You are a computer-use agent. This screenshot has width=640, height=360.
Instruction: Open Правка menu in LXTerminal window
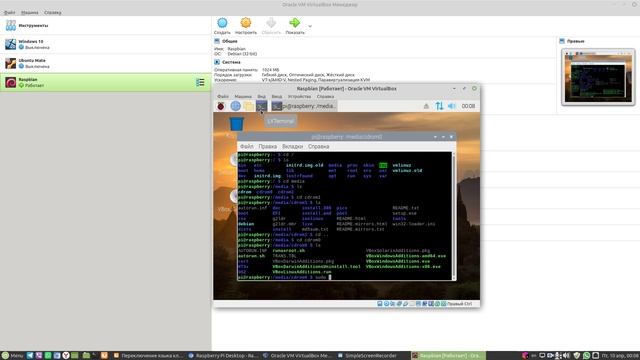click(x=267, y=146)
